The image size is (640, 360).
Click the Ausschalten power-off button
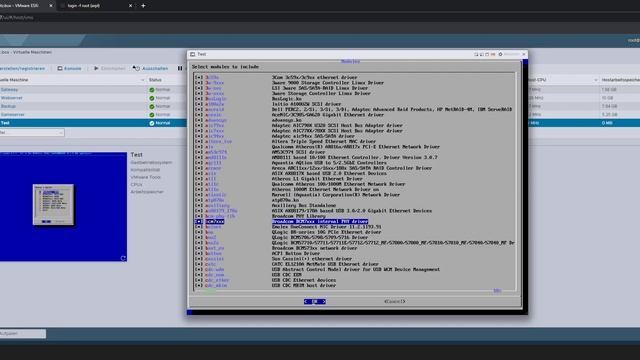tap(150, 68)
